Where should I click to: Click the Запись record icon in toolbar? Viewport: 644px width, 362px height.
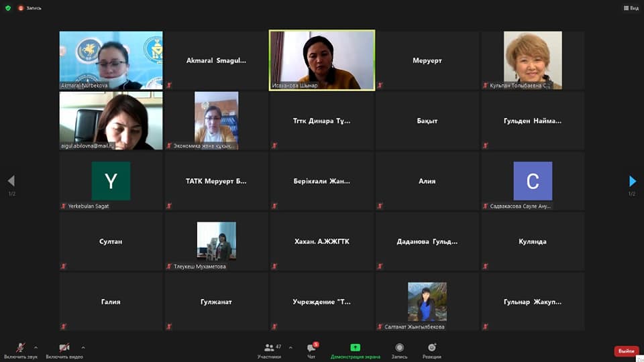[x=399, y=350]
